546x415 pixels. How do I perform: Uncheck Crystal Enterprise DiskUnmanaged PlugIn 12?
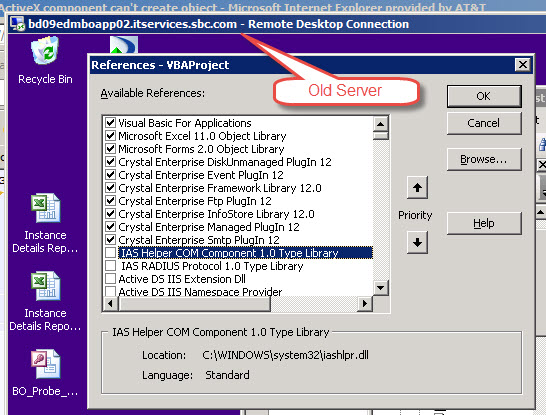pyautogui.click(x=110, y=162)
